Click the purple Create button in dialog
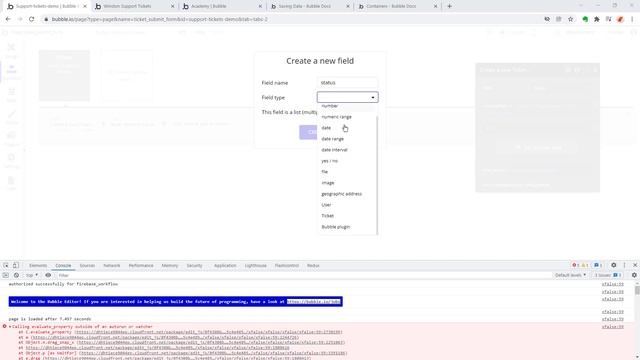The height and width of the screenshot is (360, 640). [x=309, y=132]
